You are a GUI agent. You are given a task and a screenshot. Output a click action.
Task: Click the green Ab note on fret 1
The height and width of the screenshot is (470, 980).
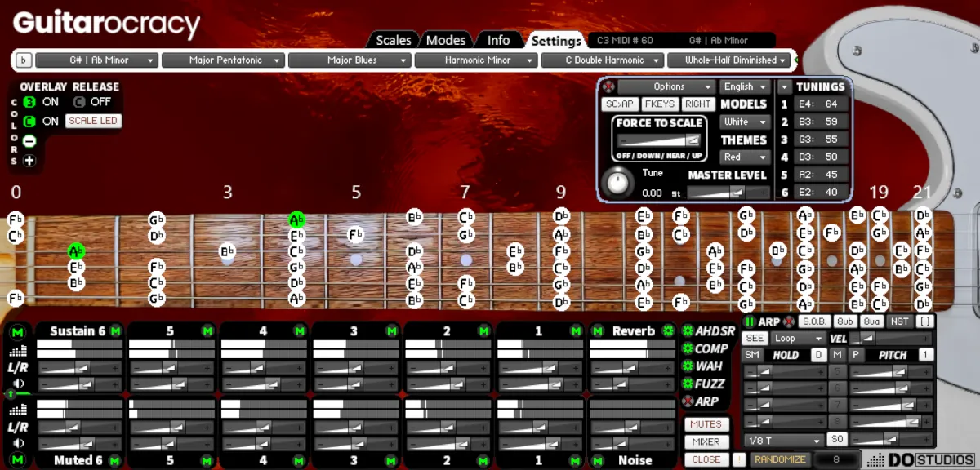(77, 251)
